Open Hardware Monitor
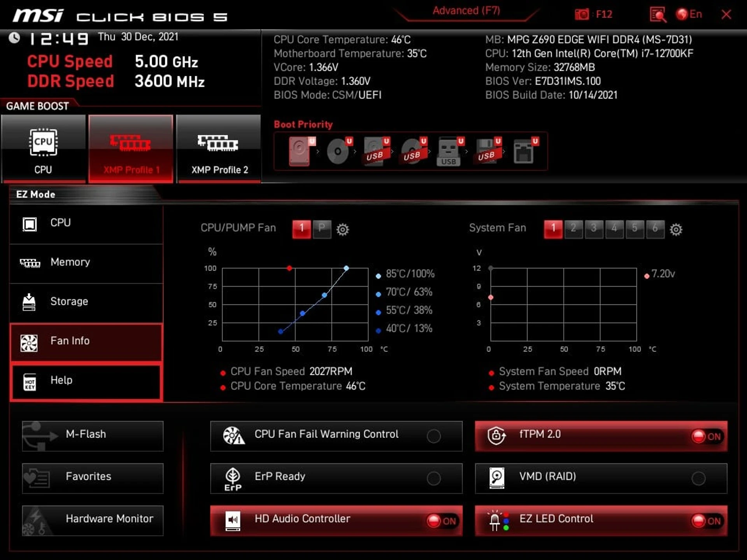The image size is (747, 560). 93,521
